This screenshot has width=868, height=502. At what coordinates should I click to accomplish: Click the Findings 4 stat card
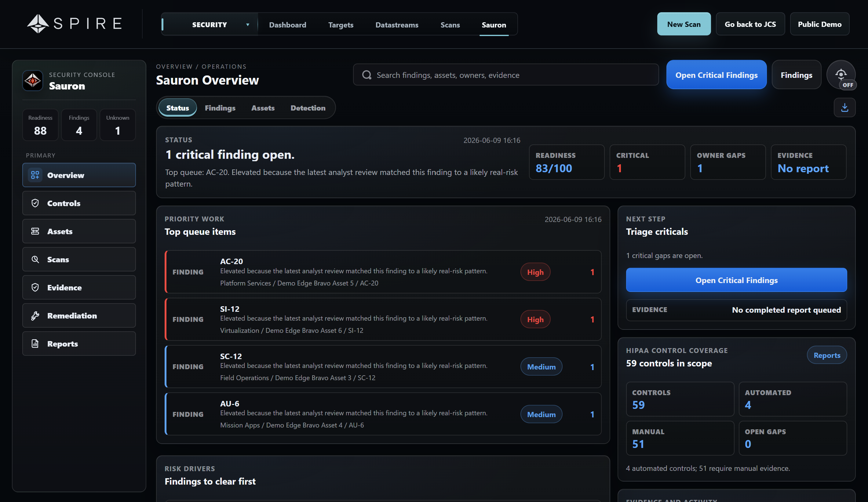click(79, 125)
